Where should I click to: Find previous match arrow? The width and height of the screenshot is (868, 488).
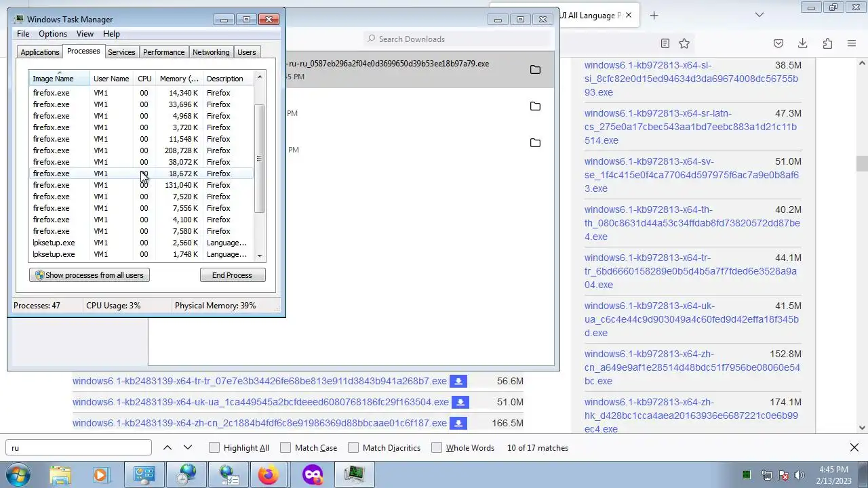[167, 447]
